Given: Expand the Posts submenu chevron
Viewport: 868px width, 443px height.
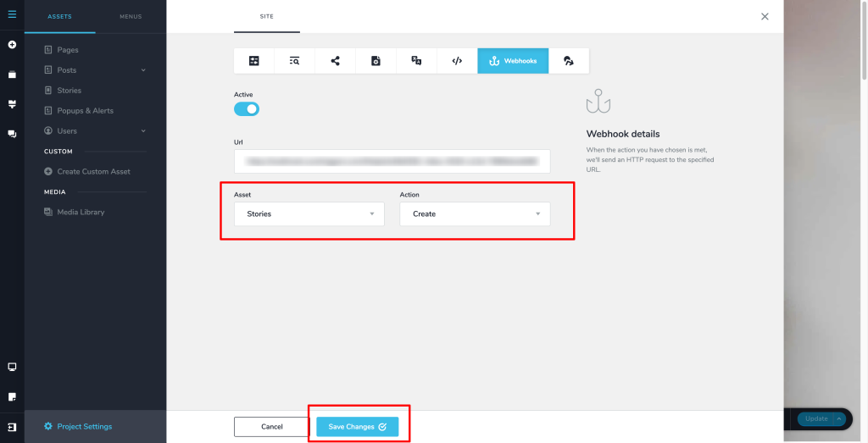Looking at the screenshot, I should (143, 70).
